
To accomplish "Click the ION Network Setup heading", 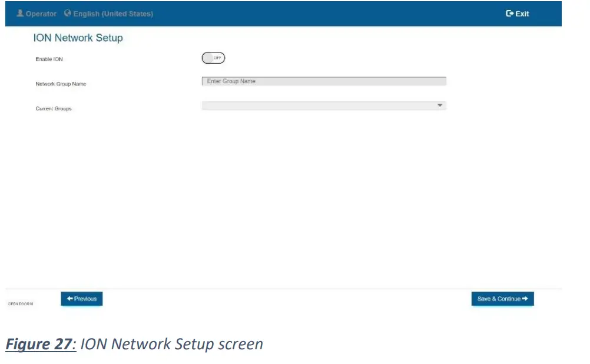I will click(x=78, y=38).
